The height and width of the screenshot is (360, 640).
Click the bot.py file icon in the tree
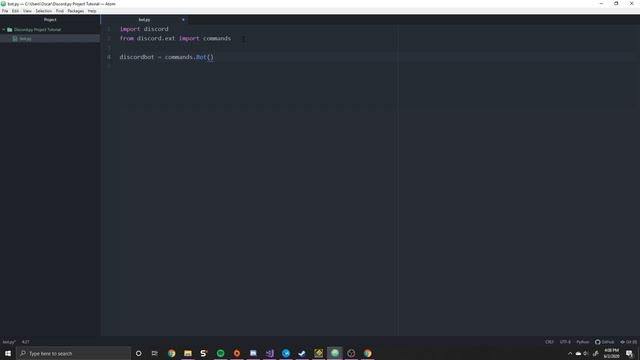coord(15,39)
